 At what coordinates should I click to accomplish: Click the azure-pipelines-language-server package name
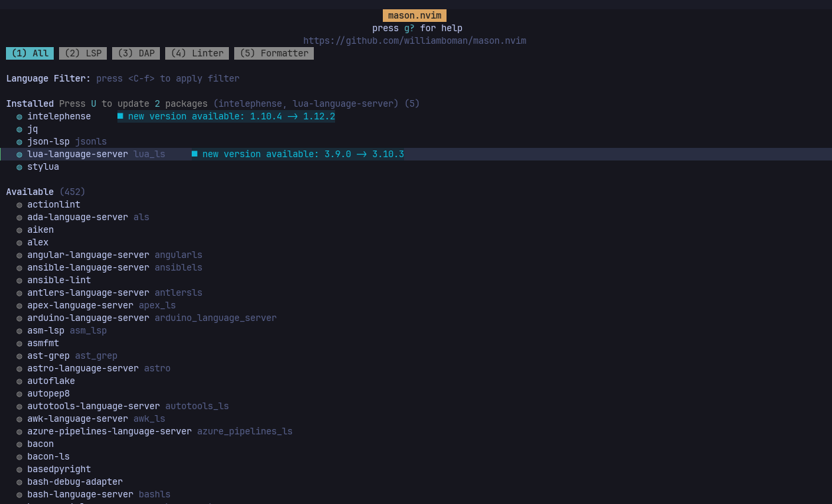(x=109, y=432)
